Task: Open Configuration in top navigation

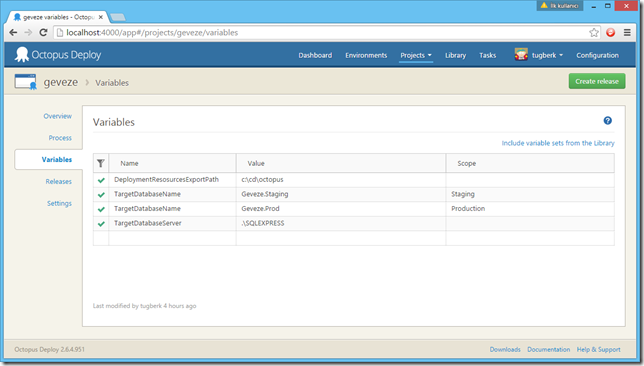Action: tap(597, 55)
